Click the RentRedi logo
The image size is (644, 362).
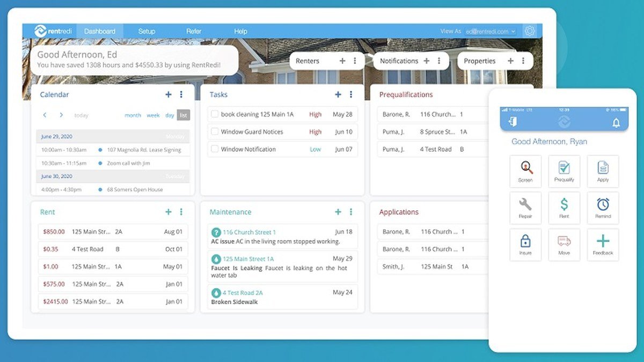point(52,31)
